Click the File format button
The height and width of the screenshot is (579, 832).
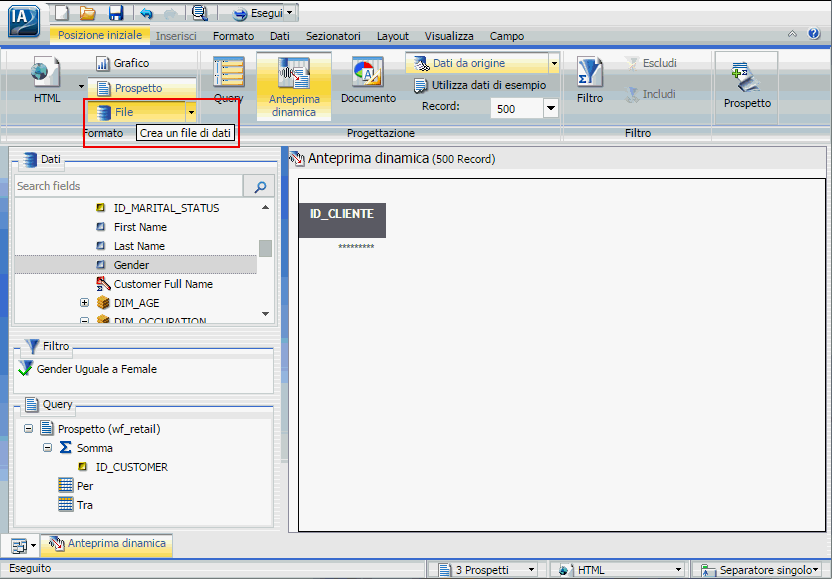(x=136, y=113)
